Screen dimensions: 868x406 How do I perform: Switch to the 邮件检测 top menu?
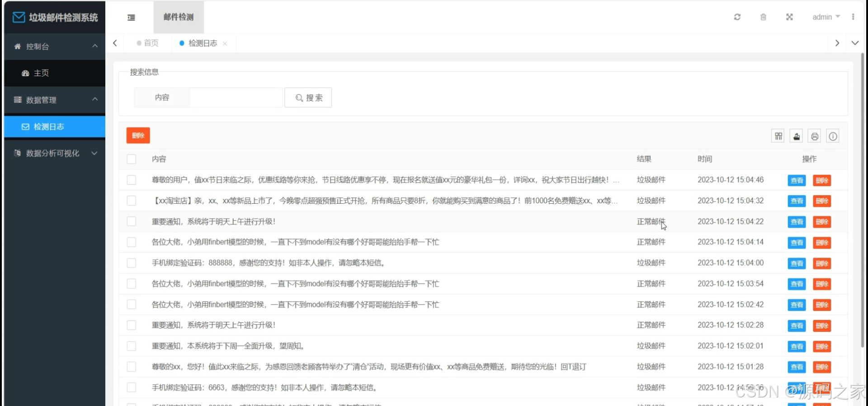click(179, 17)
